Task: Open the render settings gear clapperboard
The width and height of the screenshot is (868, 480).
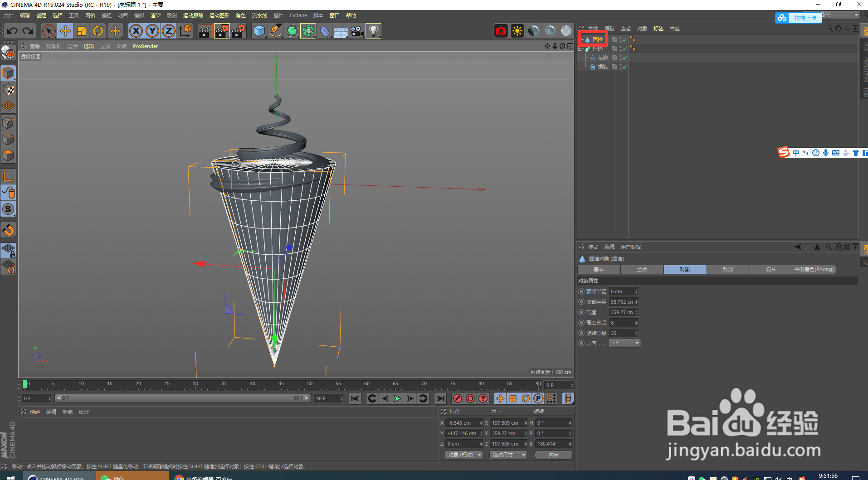Action: (x=239, y=31)
